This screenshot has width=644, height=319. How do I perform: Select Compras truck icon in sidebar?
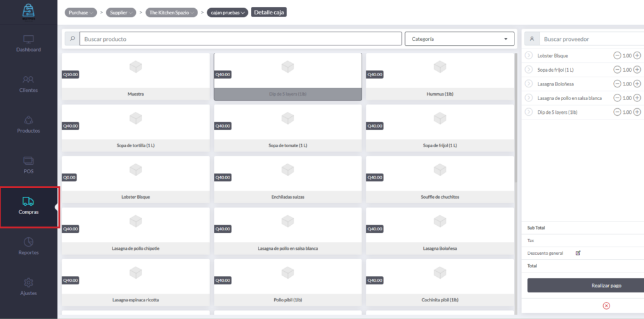(x=28, y=201)
